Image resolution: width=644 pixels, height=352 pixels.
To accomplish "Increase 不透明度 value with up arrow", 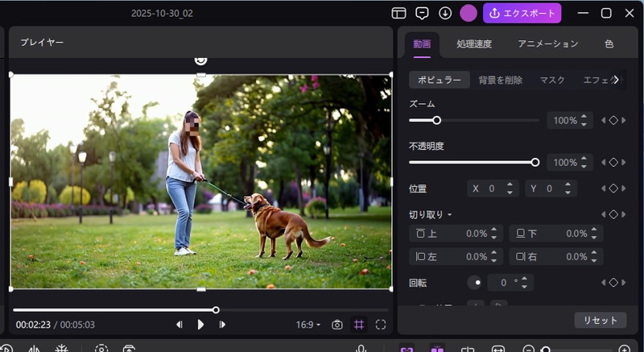I will (x=584, y=159).
